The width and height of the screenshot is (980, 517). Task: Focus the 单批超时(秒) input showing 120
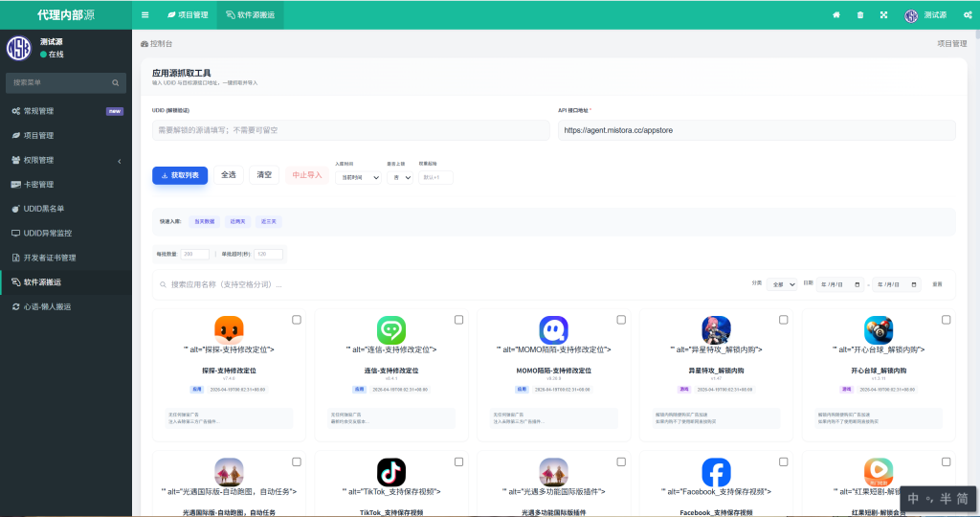[269, 255]
